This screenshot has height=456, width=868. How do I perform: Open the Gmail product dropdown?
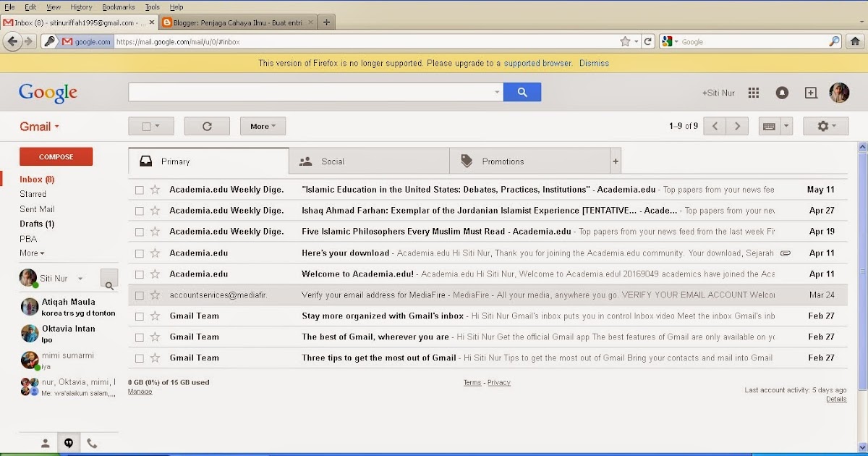click(40, 127)
